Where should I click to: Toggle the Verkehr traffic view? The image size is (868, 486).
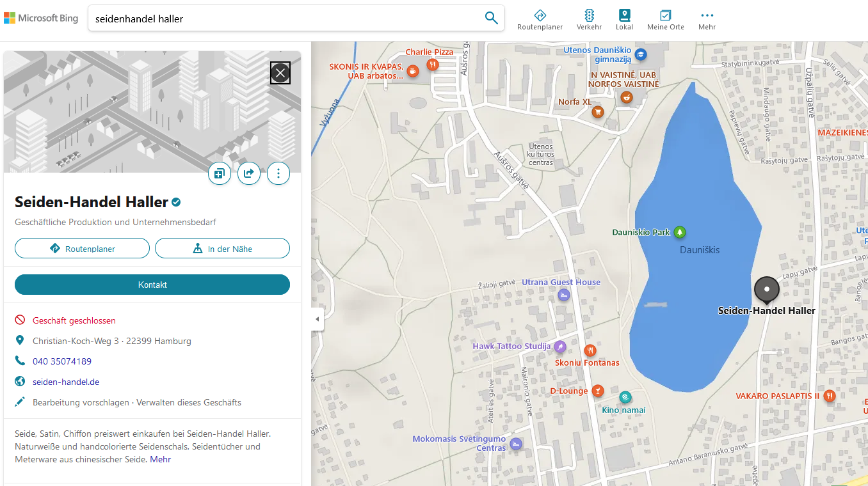pos(589,20)
